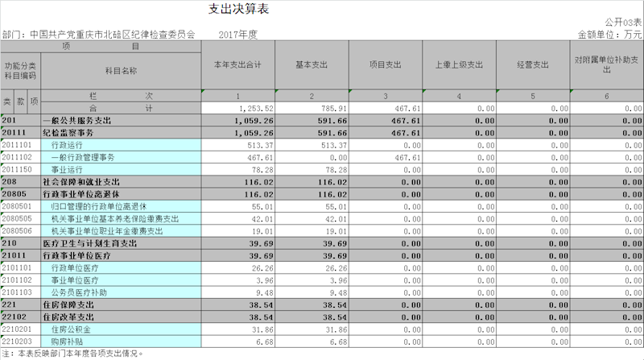Click the 住房公积金 row name

pyautogui.click(x=71, y=329)
